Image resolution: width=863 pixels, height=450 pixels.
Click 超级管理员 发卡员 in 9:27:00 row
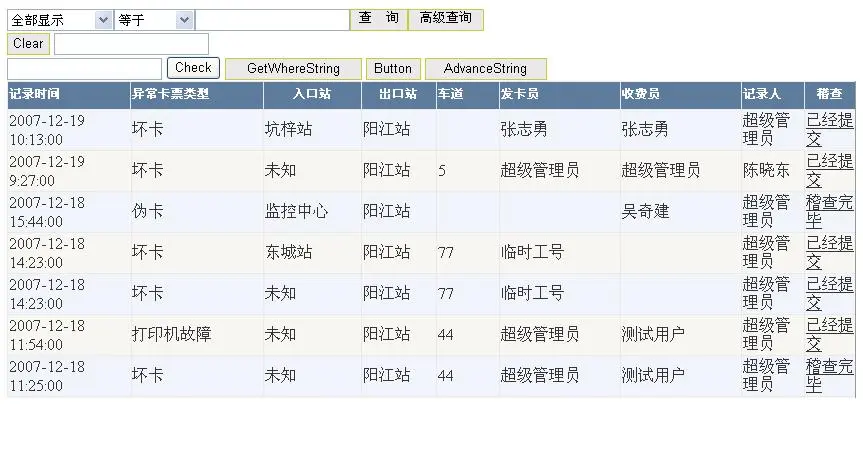(540, 171)
